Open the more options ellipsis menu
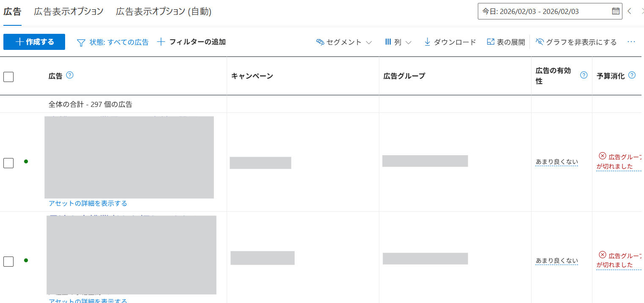This screenshot has height=303, width=644. point(631,42)
